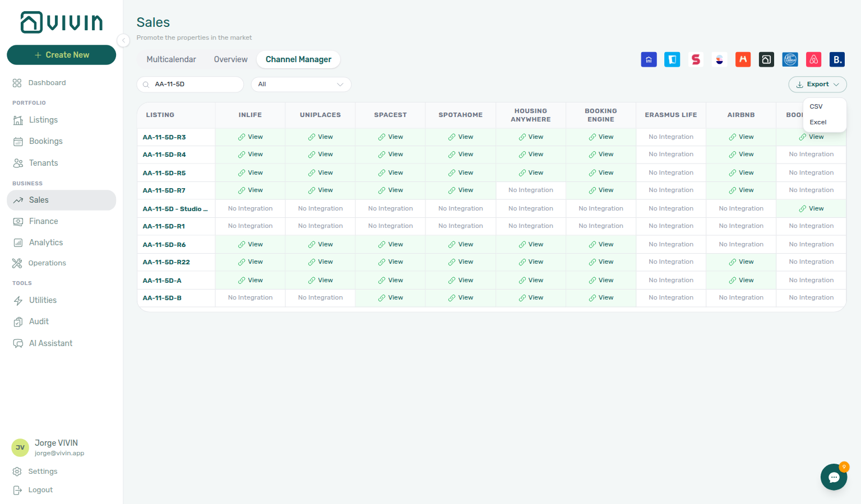Open the All filter dropdown
This screenshot has height=504, width=861.
pyautogui.click(x=301, y=85)
